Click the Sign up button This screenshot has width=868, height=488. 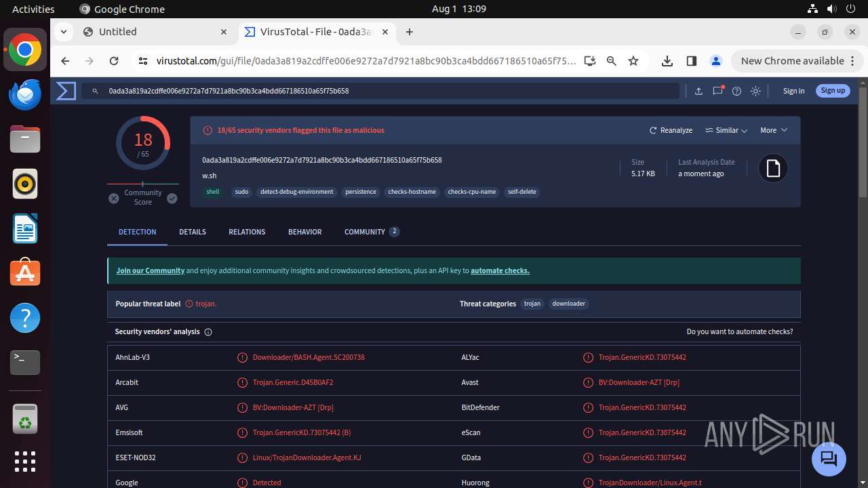coord(833,91)
